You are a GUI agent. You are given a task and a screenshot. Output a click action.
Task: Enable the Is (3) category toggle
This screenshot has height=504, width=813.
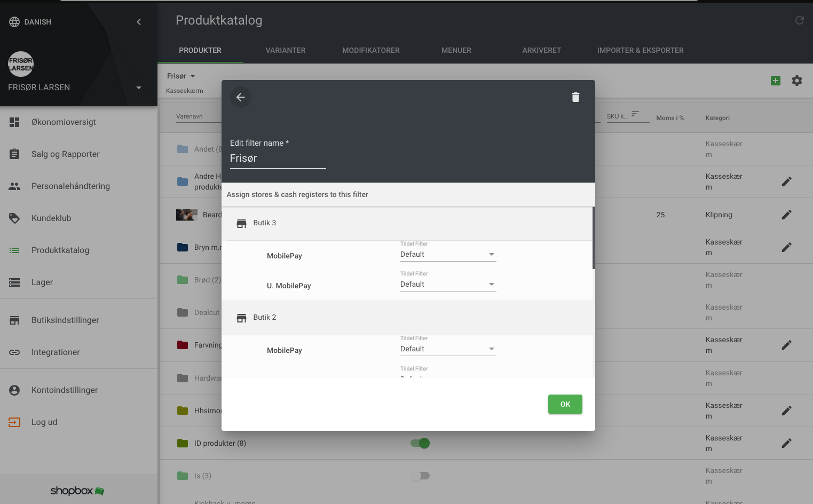[420, 476]
